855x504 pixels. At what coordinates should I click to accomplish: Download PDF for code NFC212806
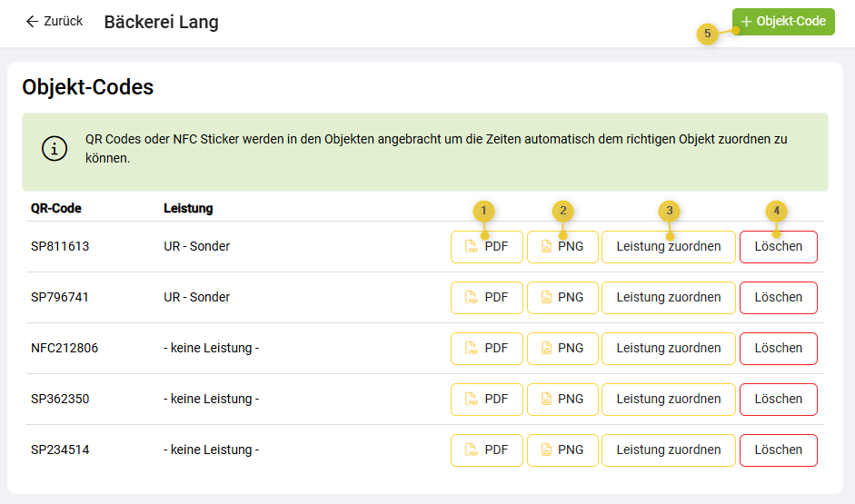pyautogui.click(x=487, y=349)
